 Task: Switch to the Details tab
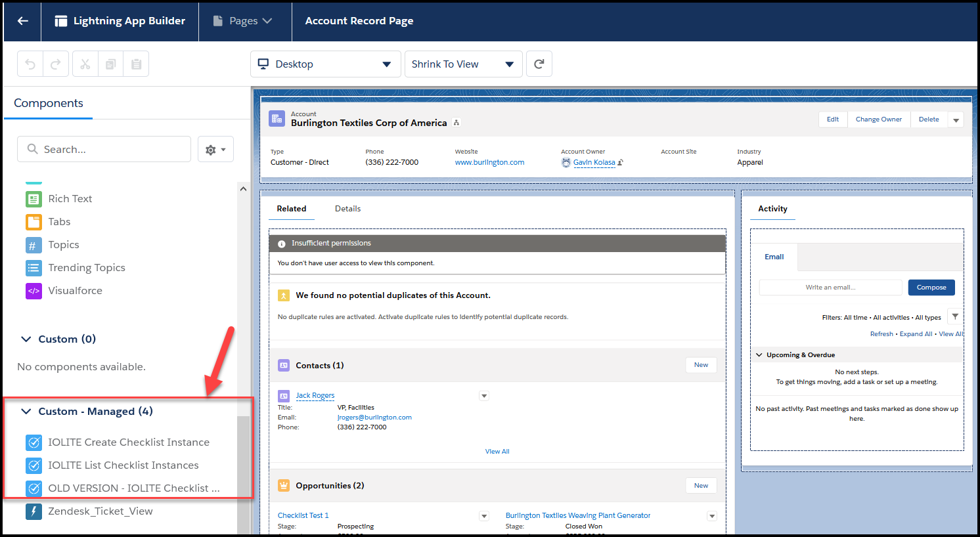point(347,208)
